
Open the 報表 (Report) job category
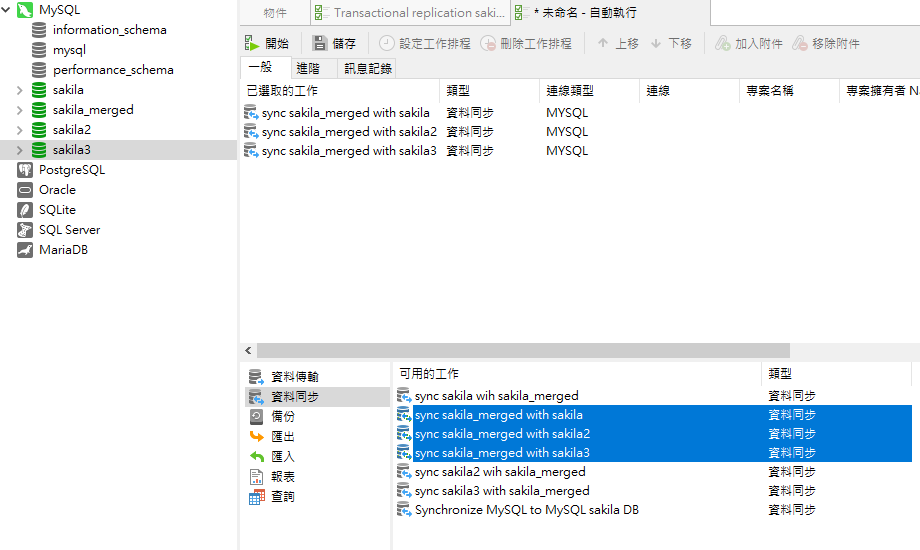[x=283, y=477]
